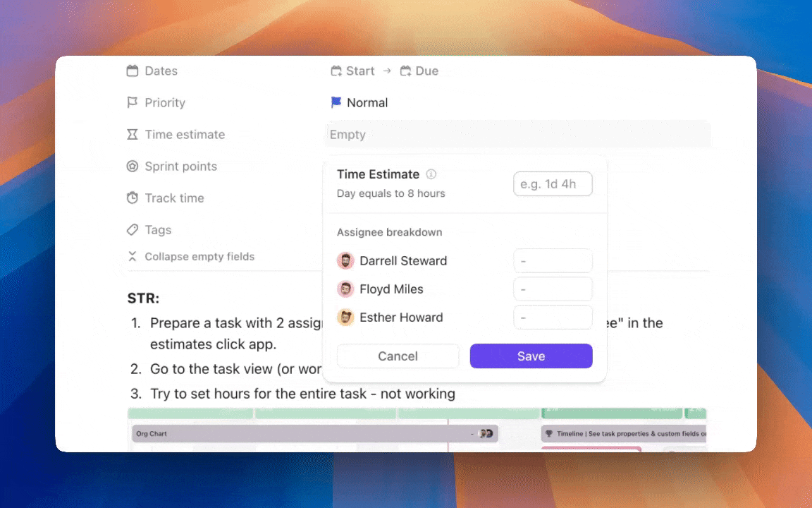The width and height of the screenshot is (812, 508).
Task: Click the Dates calendar icon
Action: click(132, 71)
